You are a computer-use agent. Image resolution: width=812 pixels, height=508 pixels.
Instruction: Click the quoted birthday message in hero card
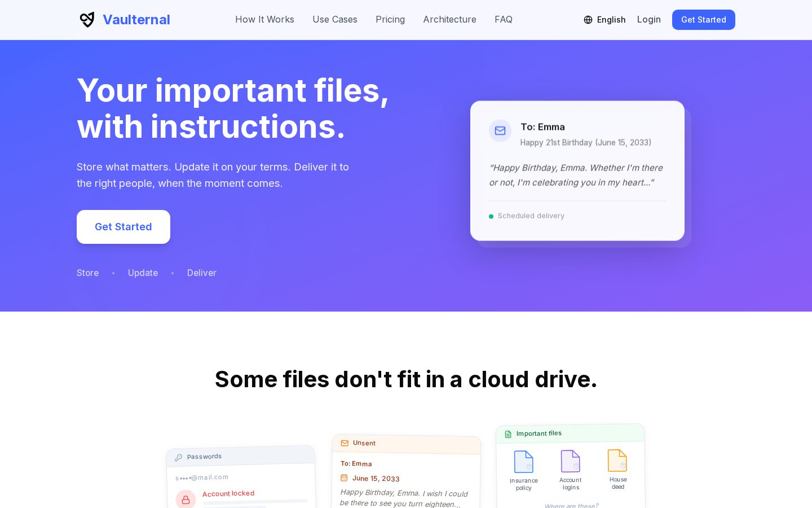(x=576, y=175)
